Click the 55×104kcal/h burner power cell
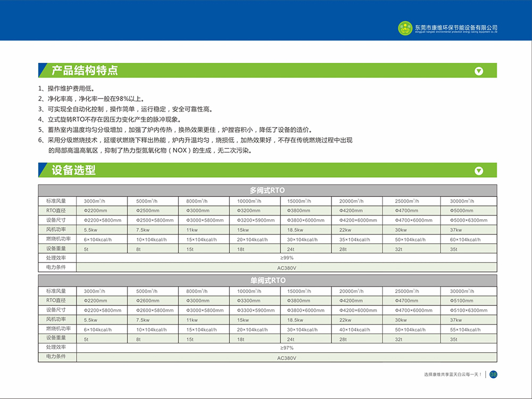 tap(465, 330)
